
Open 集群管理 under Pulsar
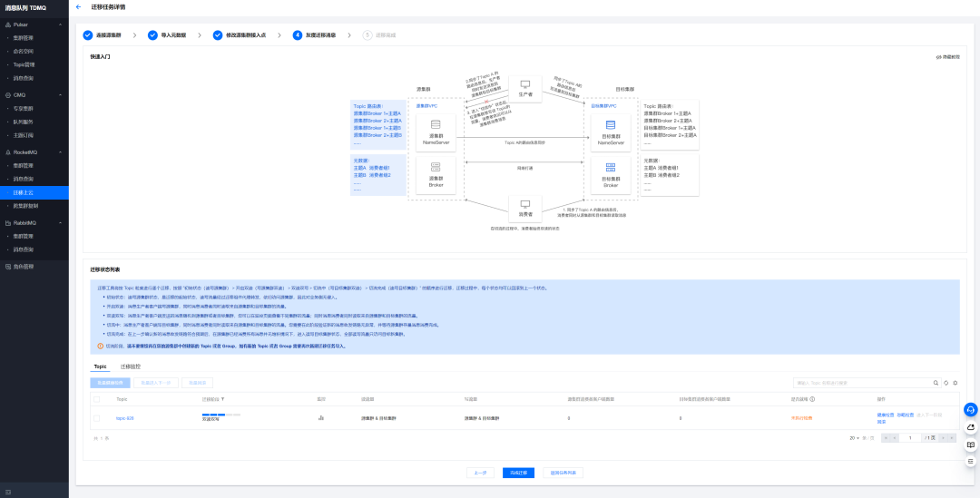(24, 37)
